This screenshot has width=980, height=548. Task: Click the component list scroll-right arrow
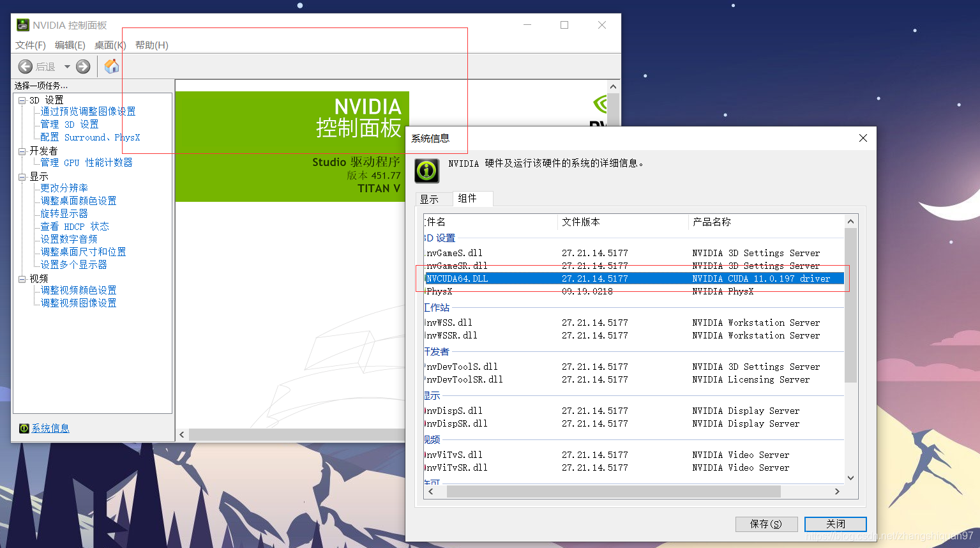(x=838, y=491)
